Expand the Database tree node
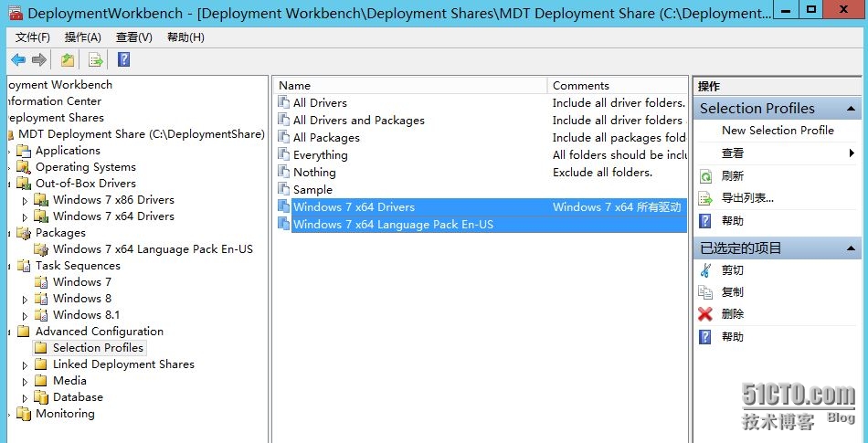 pyautogui.click(x=25, y=398)
